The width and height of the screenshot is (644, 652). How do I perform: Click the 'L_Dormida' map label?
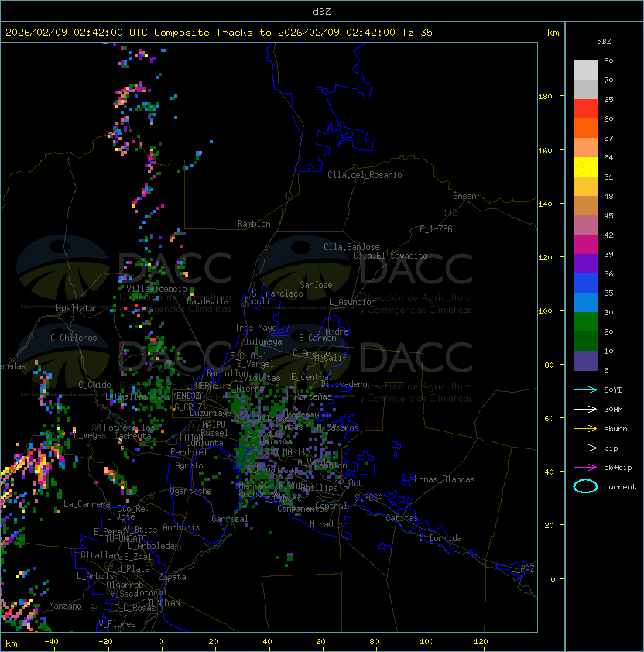pos(440,538)
